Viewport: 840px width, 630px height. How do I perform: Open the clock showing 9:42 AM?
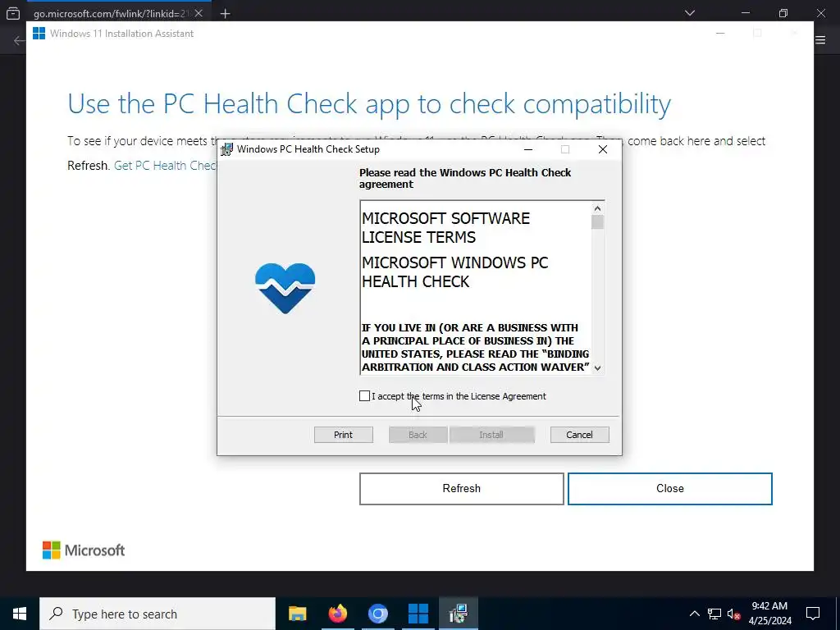(x=769, y=614)
